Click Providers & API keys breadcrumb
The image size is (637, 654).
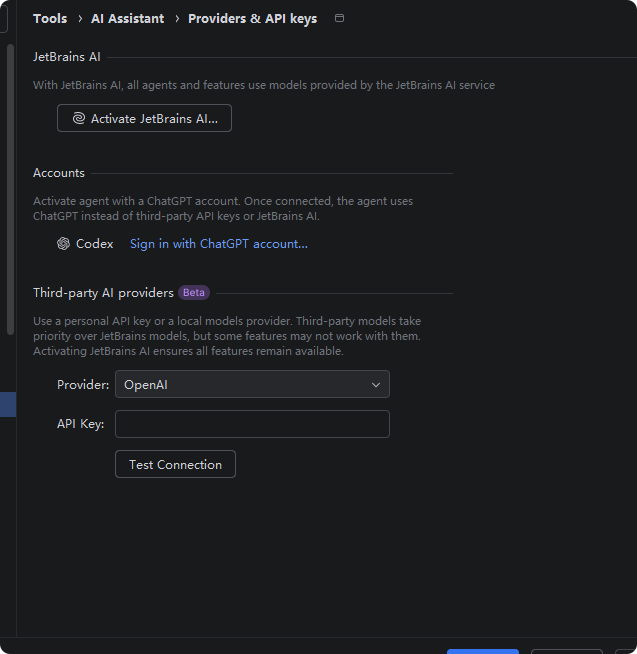[x=252, y=19]
